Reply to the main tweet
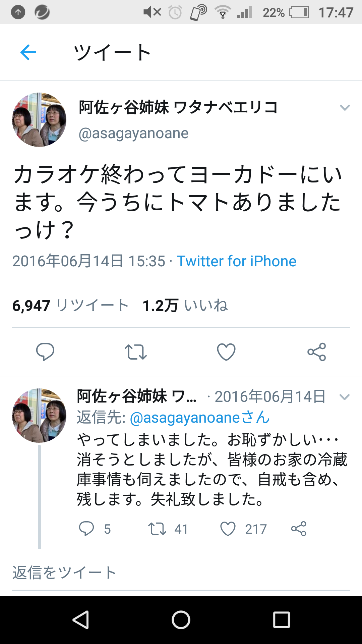This screenshot has height=644, width=362. click(x=45, y=352)
